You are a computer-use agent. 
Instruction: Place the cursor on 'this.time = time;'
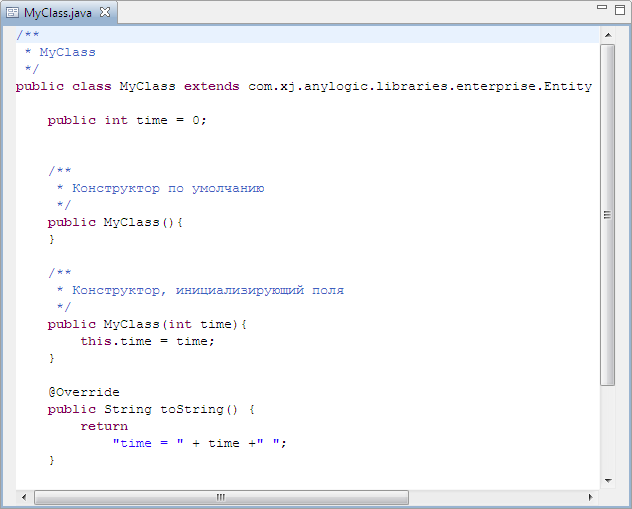point(147,341)
